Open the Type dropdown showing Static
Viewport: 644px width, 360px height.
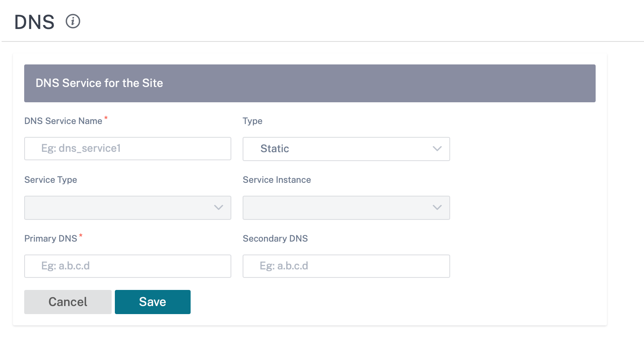[x=346, y=149]
